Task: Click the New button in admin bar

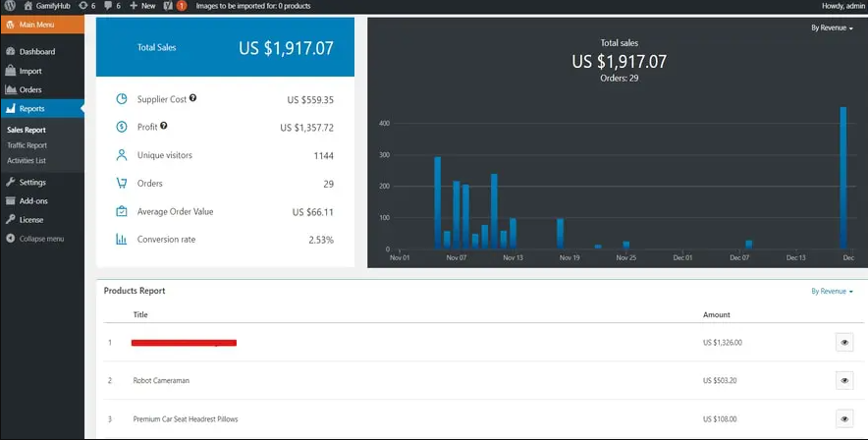Action: 142,6
